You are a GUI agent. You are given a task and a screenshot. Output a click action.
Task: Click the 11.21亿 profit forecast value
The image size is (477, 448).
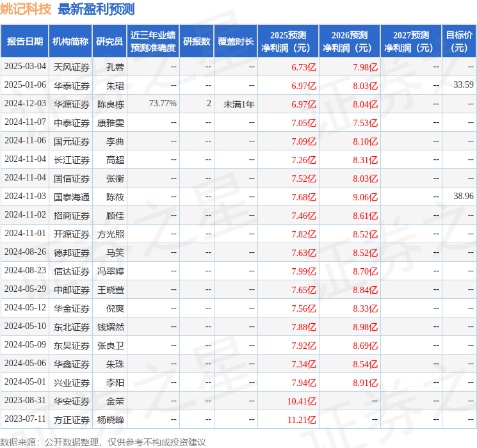pyautogui.click(x=302, y=420)
